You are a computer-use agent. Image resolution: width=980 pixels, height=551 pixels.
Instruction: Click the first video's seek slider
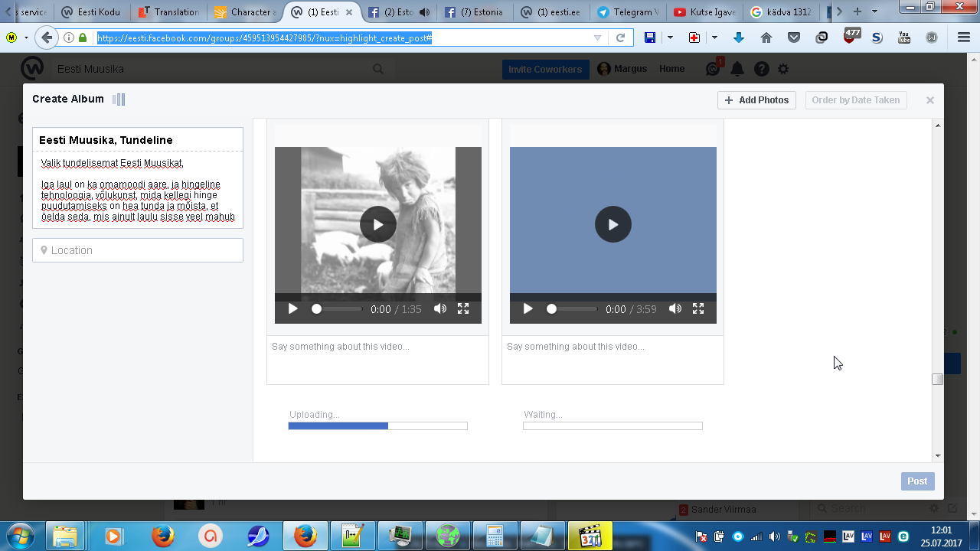point(337,309)
